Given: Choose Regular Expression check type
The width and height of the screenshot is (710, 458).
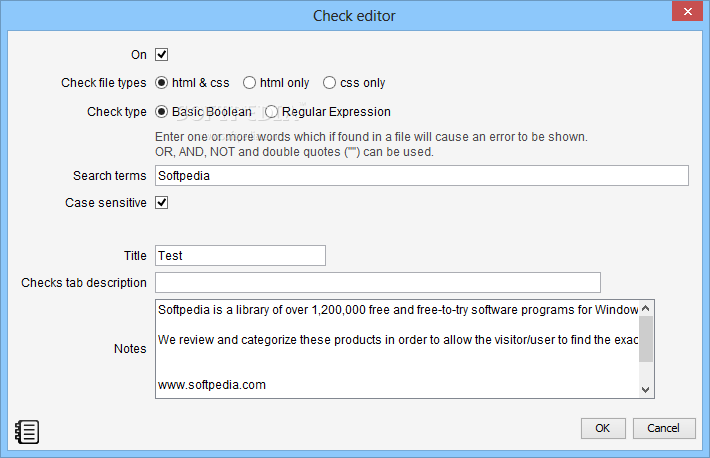Looking at the screenshot, I should tap(271, 111).
